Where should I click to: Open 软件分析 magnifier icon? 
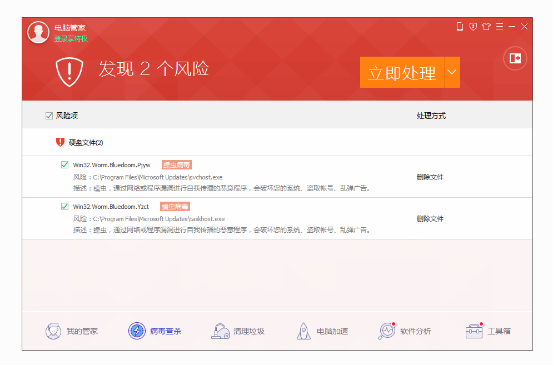[x=387, y=331]
